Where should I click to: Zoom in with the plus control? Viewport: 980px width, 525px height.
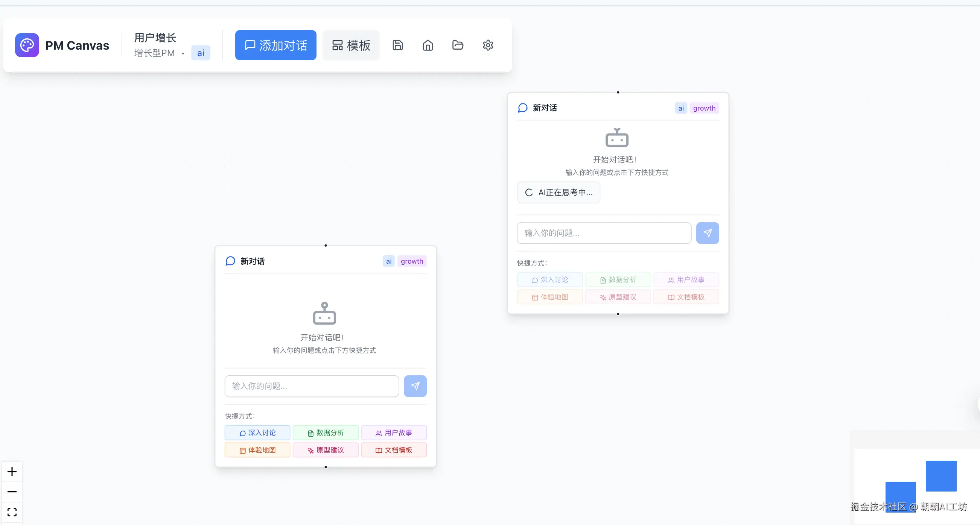coord(12,471)
